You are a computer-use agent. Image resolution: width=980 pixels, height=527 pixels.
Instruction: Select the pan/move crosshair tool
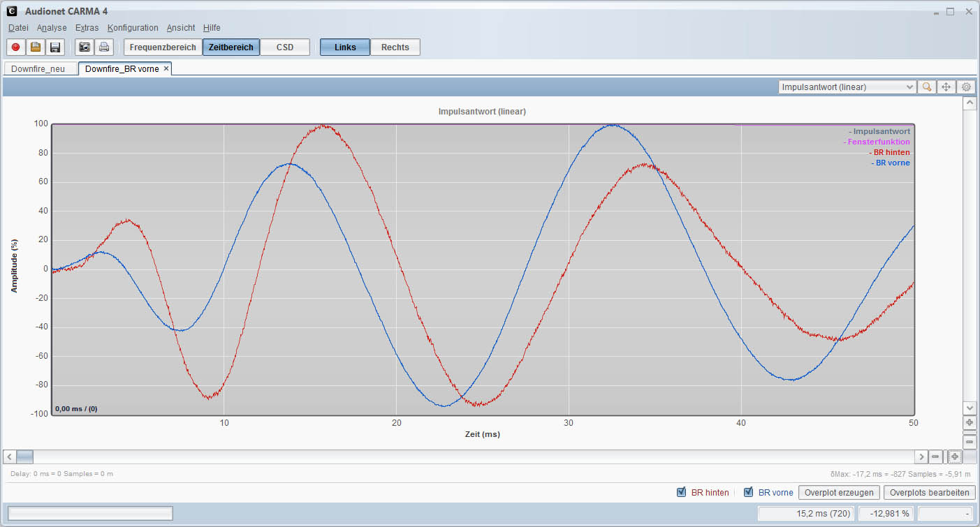pos(946,87)
